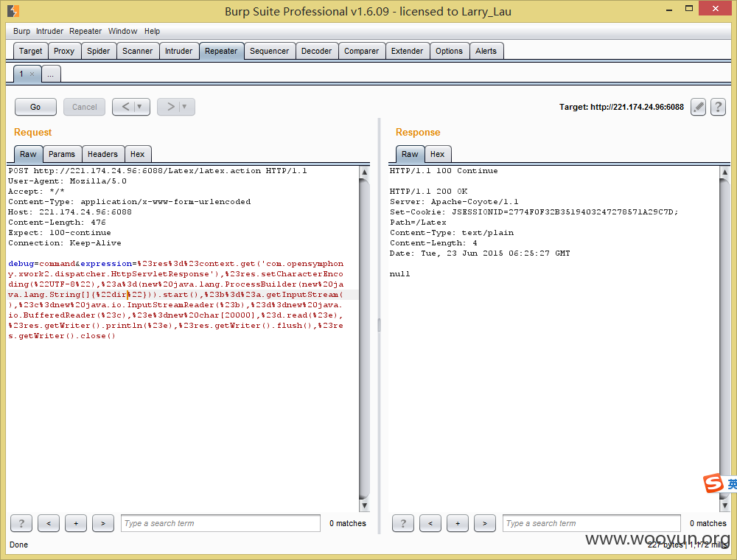The width and height of the screenshot is (737, 560).
Task: Click the Set-Cookie JSESSIONID response line
Action: (534, 212)
